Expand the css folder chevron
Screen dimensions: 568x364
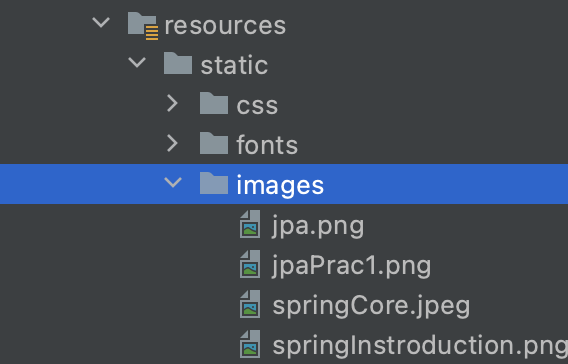tap(172, 103)
